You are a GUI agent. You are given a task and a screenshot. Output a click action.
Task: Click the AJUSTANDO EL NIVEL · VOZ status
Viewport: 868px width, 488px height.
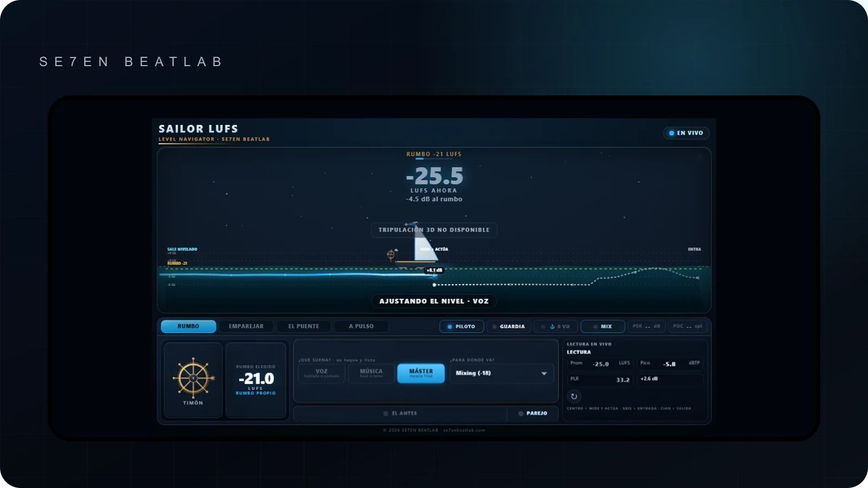coord(434,301)
